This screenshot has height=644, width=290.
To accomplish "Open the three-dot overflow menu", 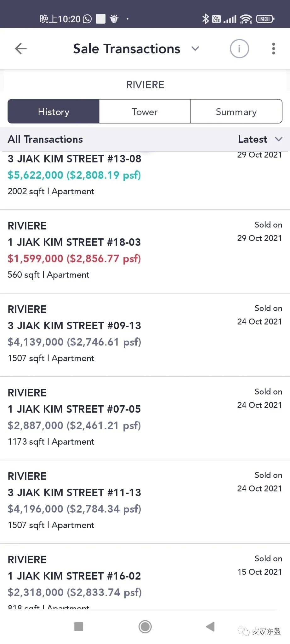I will coord(273,49).
